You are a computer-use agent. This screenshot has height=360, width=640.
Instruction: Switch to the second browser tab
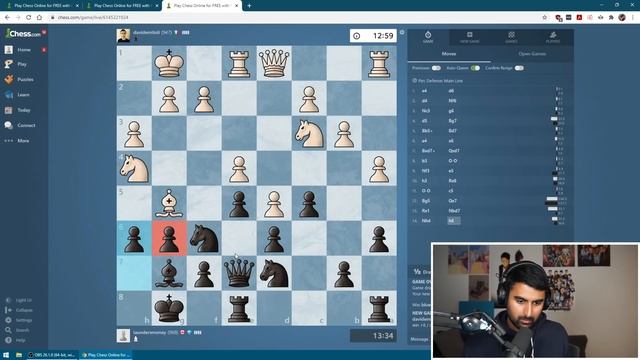tap(122, 6)
